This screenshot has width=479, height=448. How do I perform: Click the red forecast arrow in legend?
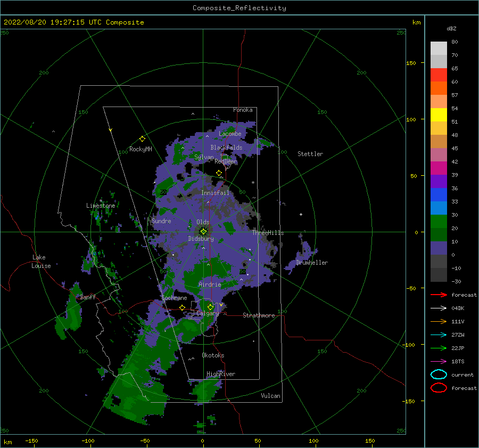(439, 295)
